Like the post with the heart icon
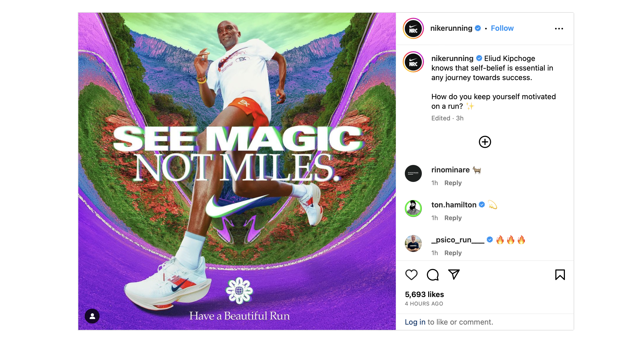 (411, 274)
